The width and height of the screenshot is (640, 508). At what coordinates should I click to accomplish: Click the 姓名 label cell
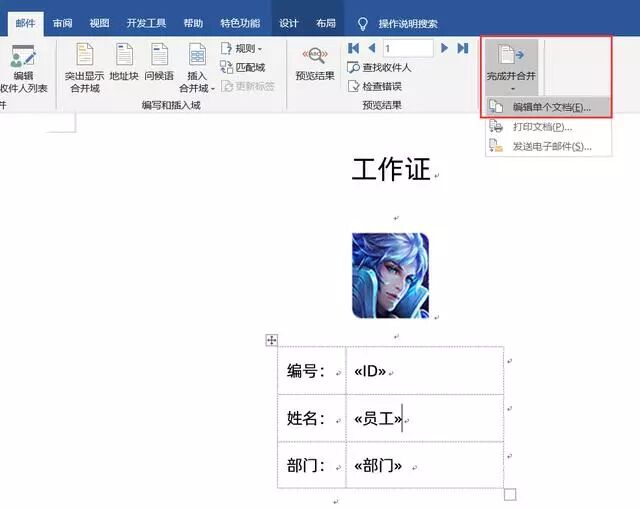pyautogui.click(x=311, y=418)
